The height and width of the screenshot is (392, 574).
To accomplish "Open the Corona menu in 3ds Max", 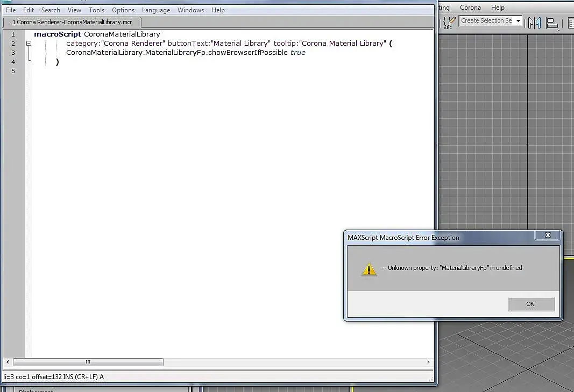I will point(470,8).
